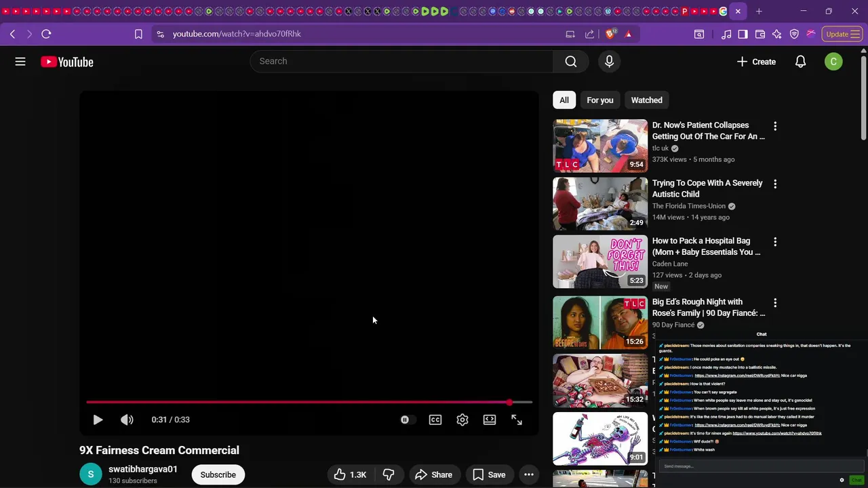
Task: Open the Brave Shields lion icon
Action: coord(610,34)
